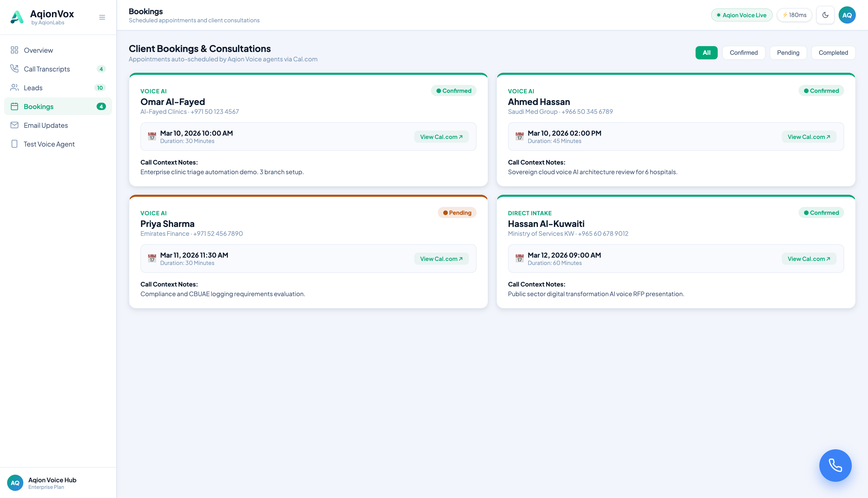This screenshot has height=498, width=868.
Task: Click the Overview grid icon
Action: [x=14, y=50]
